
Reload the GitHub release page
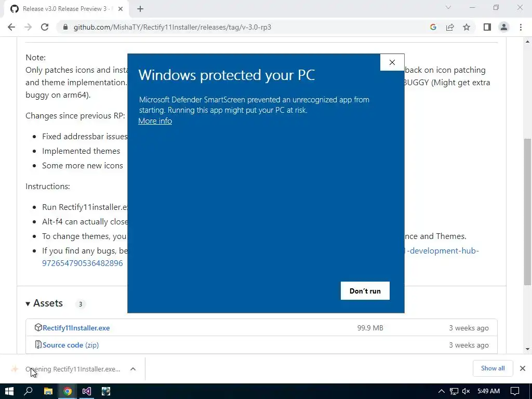[45, 27]
